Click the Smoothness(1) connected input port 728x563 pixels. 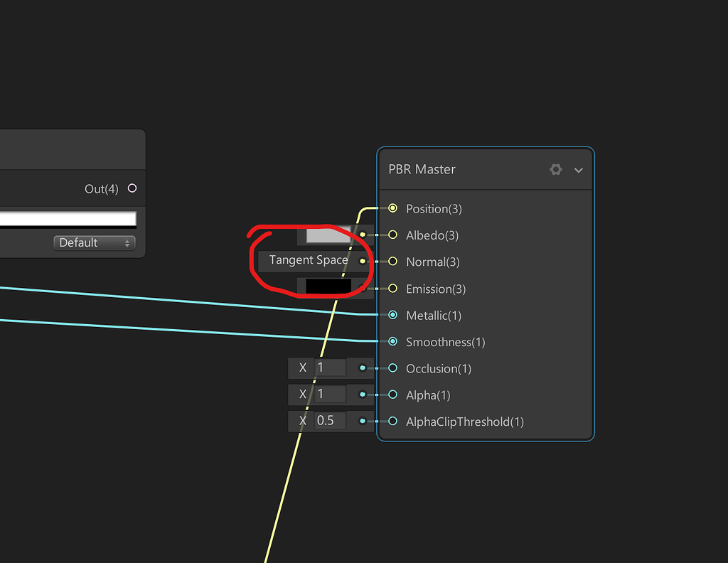(x=392, y=342)
